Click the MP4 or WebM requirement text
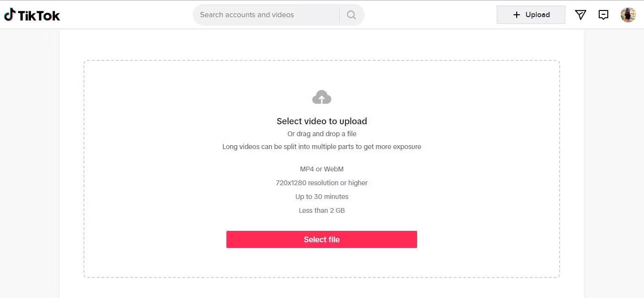The image size is (644, 298). (322, 169)
